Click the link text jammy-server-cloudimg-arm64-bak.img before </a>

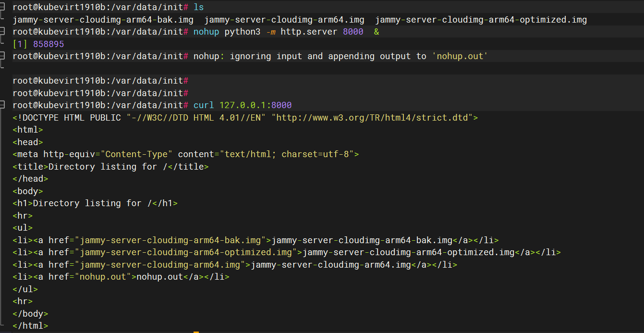362,240
